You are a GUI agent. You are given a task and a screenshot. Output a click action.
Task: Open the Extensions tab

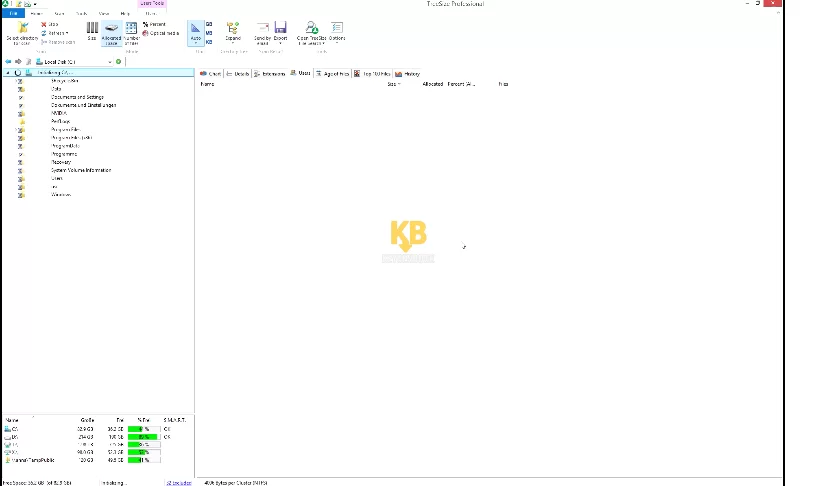(271, 74)
